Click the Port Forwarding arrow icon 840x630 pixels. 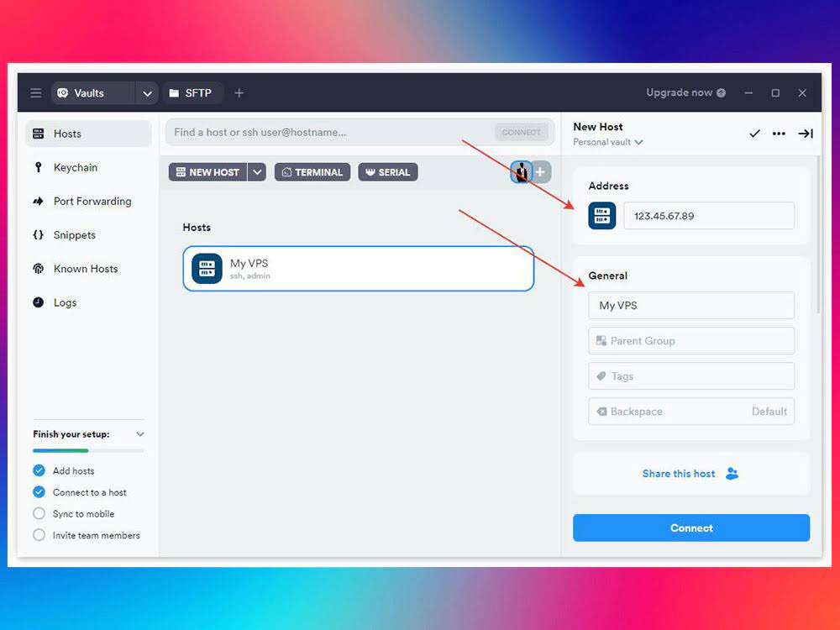click(x=38, y=202)
